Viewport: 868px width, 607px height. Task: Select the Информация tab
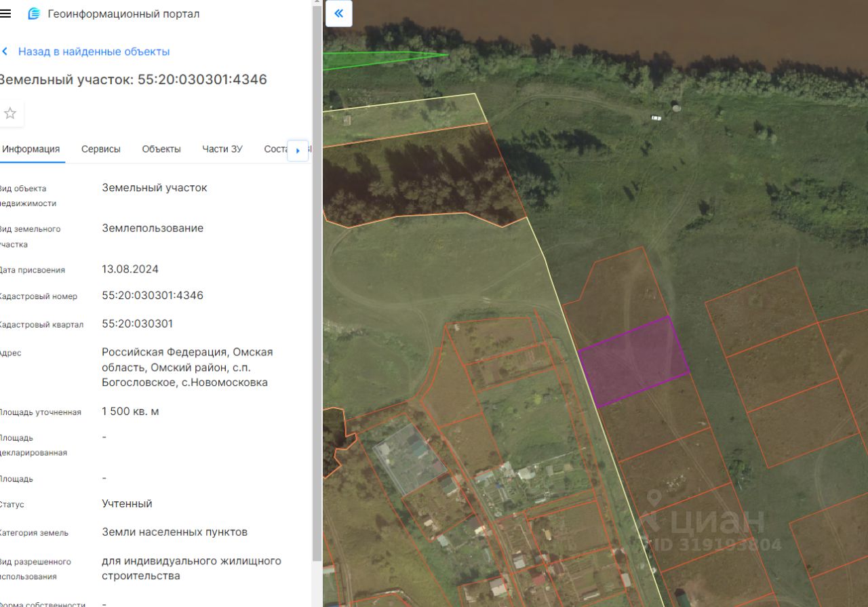[x=31, y=149]
